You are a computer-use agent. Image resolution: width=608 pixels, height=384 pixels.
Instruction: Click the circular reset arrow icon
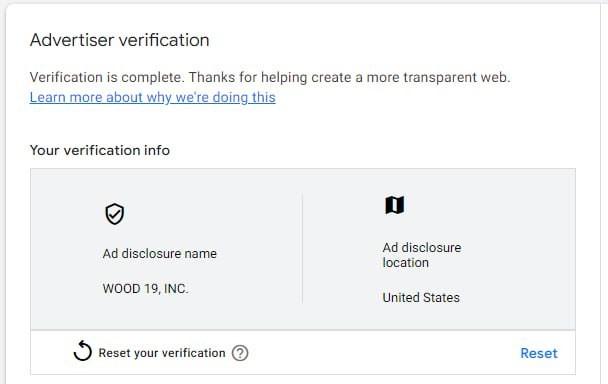(x=82, y=351)
